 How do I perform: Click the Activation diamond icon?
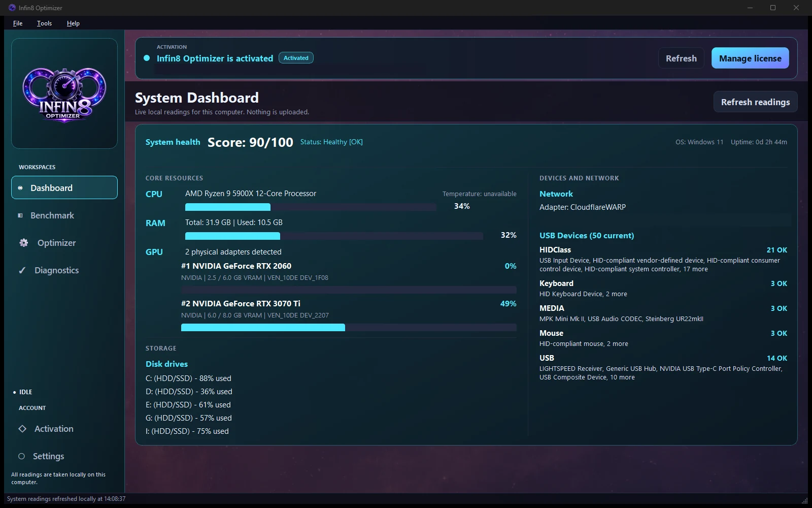pyautogui.click(x=22, y=429)
